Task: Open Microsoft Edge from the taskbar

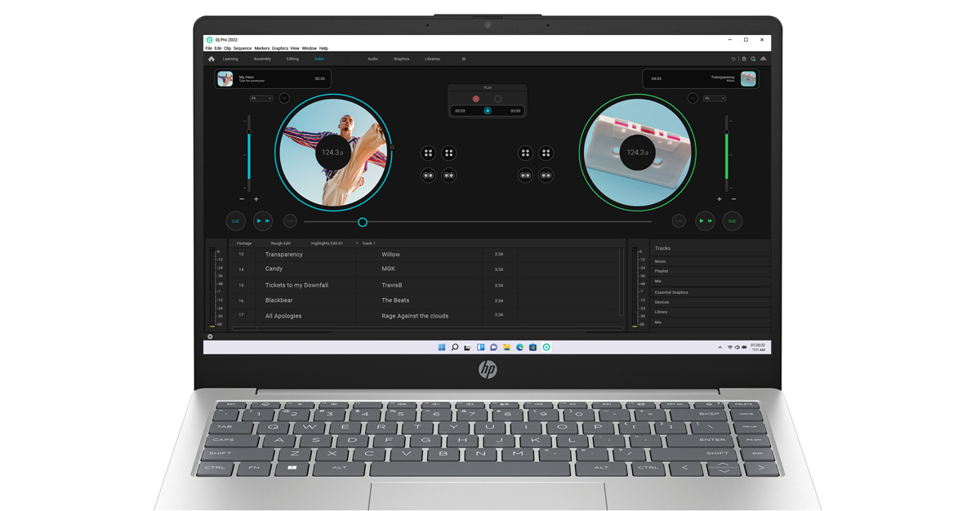Action: pyautogui.click(x=519, y=347)
